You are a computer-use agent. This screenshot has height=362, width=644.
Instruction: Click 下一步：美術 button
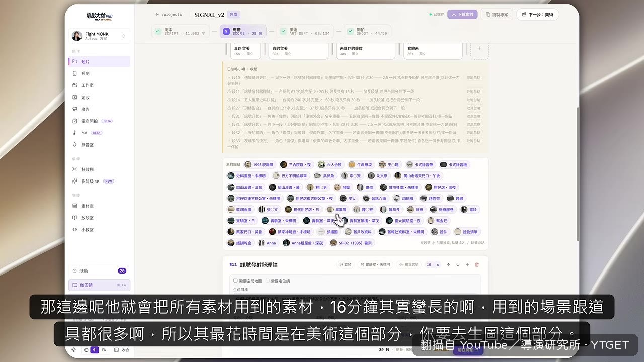537,15
